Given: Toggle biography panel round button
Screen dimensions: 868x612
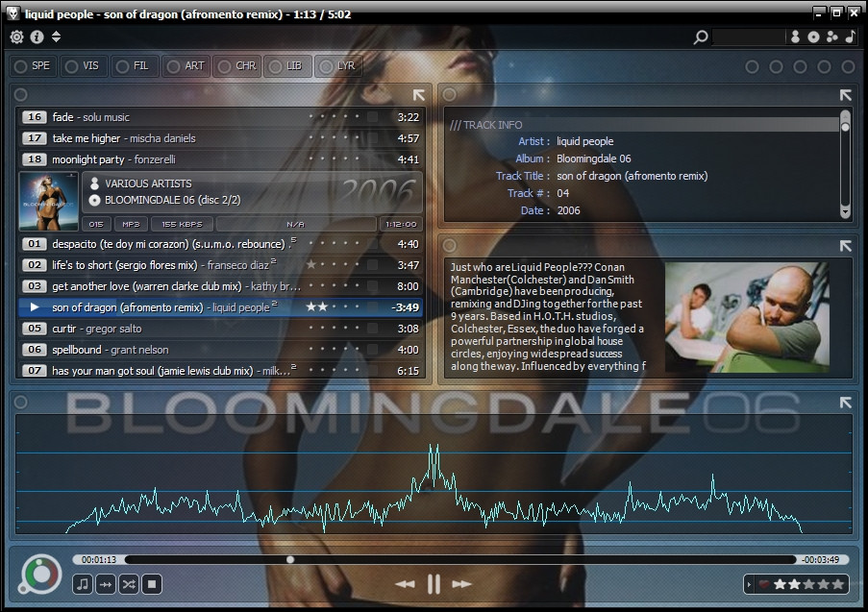Looking at the screenshot, I should pyautogui.click(x=450, y=245).
